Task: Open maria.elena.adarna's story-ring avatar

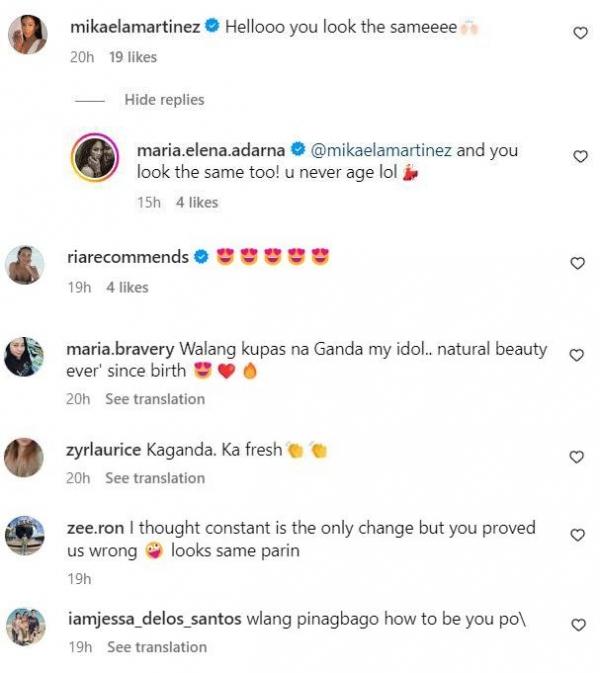Action: pos(97,160)
